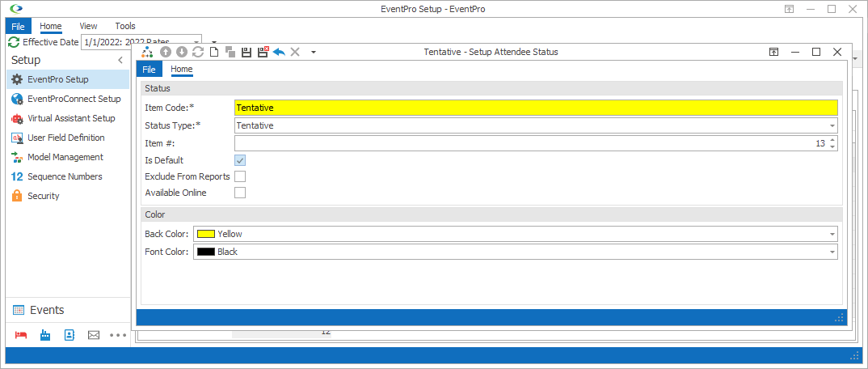The height and width of the screenshot is (369, 868).
Task: Create a new blank record
Action: tap(213, 52)
